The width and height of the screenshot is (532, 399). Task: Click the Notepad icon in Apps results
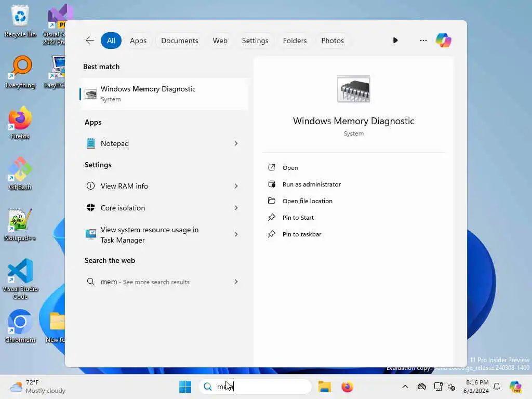90,143
